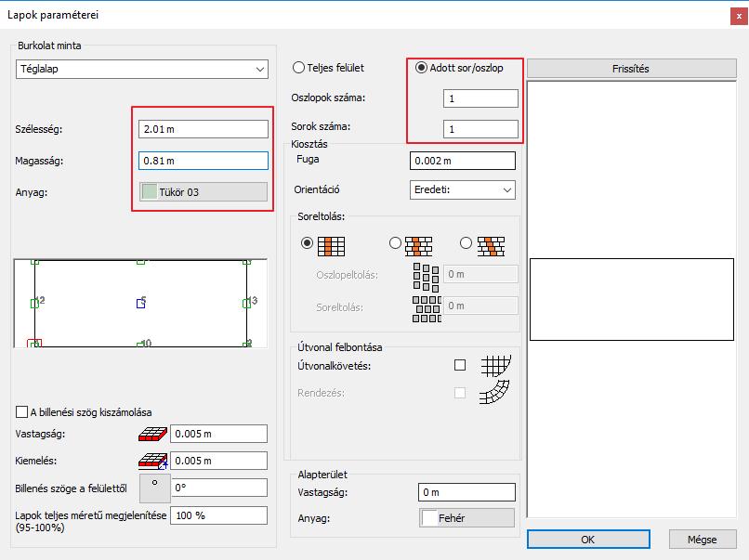Click the Billenés szöge 0° field

pyautogui.click(x=218, y=488)
